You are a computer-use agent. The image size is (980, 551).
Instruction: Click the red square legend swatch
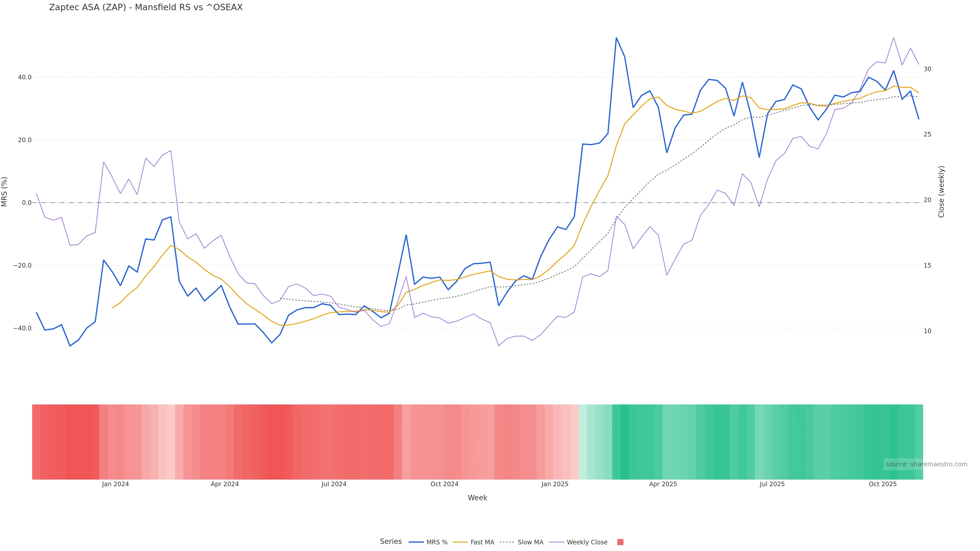[x=620, y=542]
